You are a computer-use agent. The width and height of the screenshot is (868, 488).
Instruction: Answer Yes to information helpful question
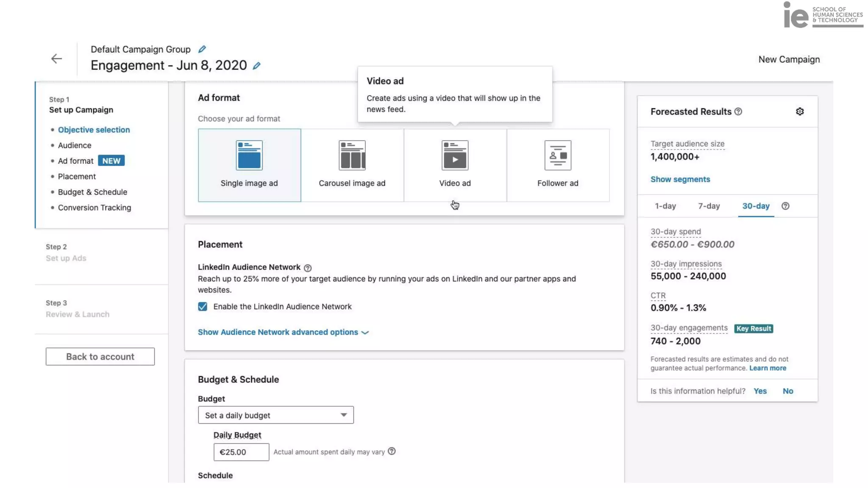click(x=759, y=391)
